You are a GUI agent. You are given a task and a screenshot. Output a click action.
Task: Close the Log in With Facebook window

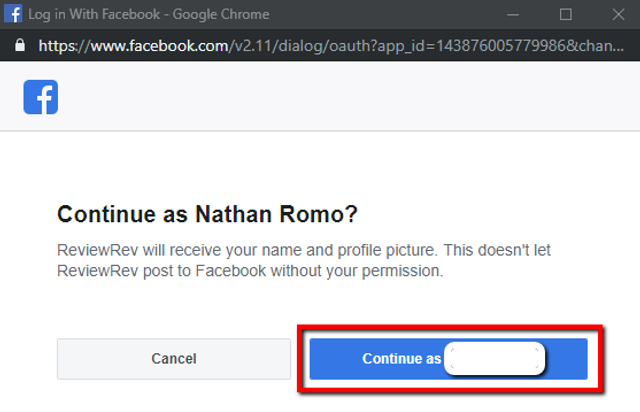point(618,15)
